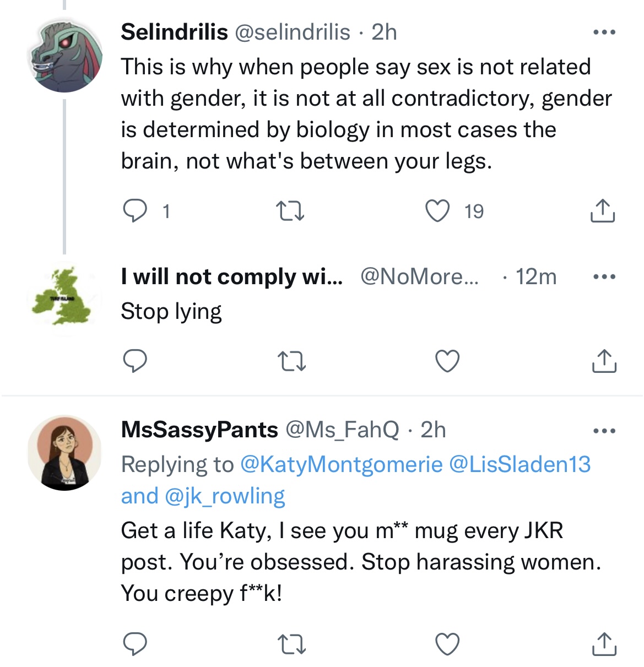
Task: Open @LisSladen13 mention link
Action: coord(520,464)
